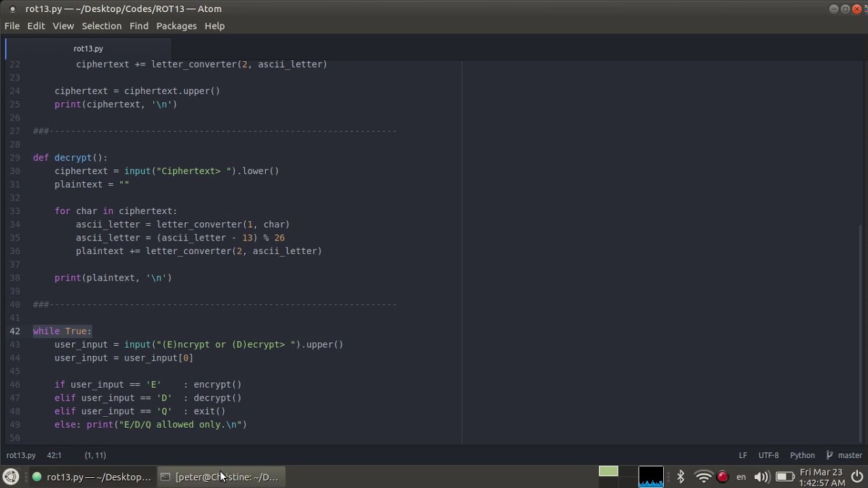This screenshot has width=868, height=488.
Task: Click the 'else: print("E/D/Q allowed only.\n")' line
Action: coord(151,424)
